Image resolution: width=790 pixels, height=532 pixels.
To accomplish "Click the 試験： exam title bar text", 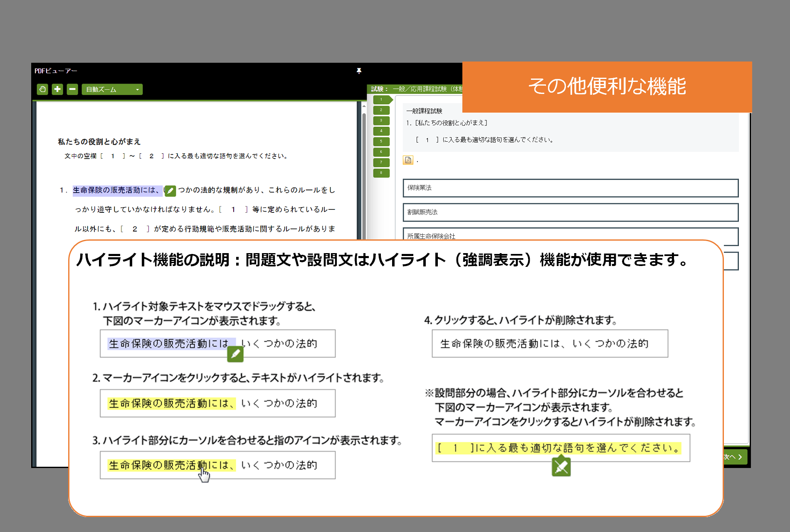I will click(416, 89).
